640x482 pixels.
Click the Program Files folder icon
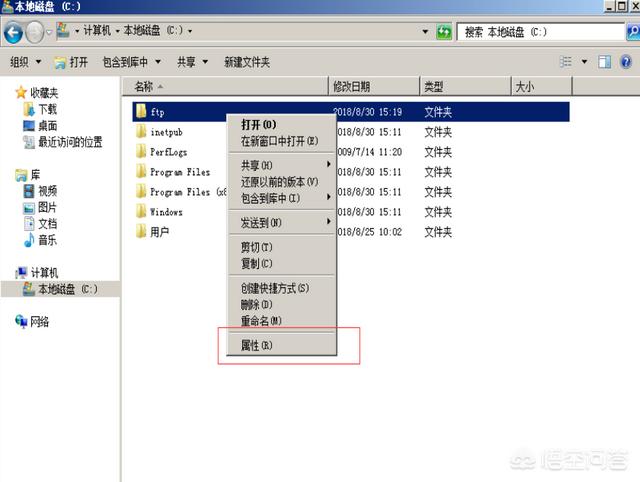coord(141,171)
